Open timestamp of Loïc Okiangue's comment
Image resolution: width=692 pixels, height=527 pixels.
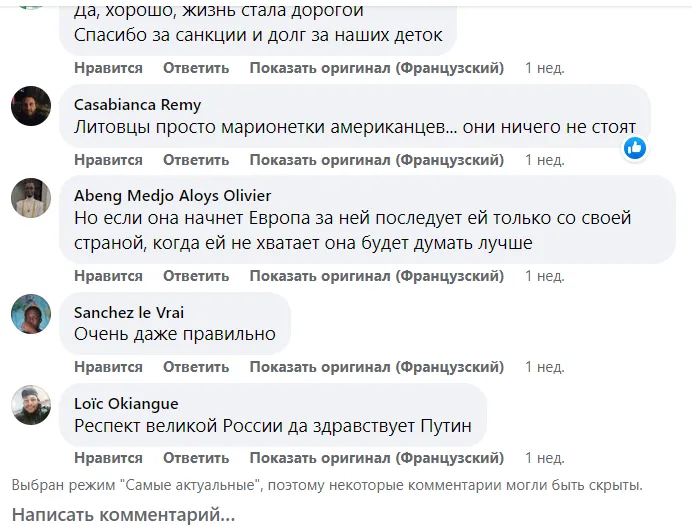point(545,458)
